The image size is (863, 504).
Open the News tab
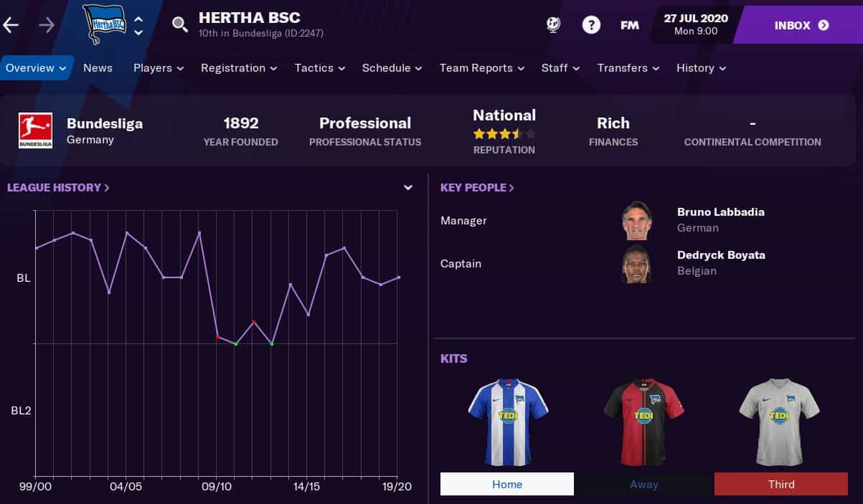click(x=98, y=68)
